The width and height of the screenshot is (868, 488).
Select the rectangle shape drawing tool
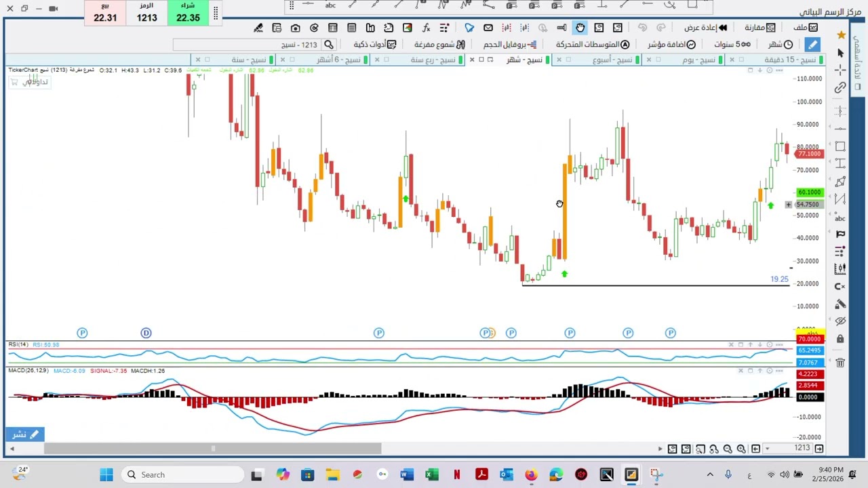[x=840, y=146]
